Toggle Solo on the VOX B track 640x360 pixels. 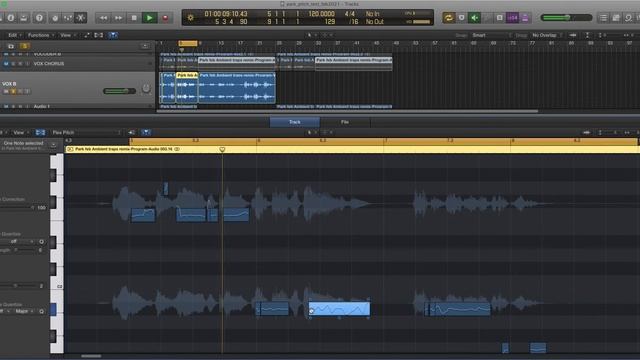pos(13,91)
